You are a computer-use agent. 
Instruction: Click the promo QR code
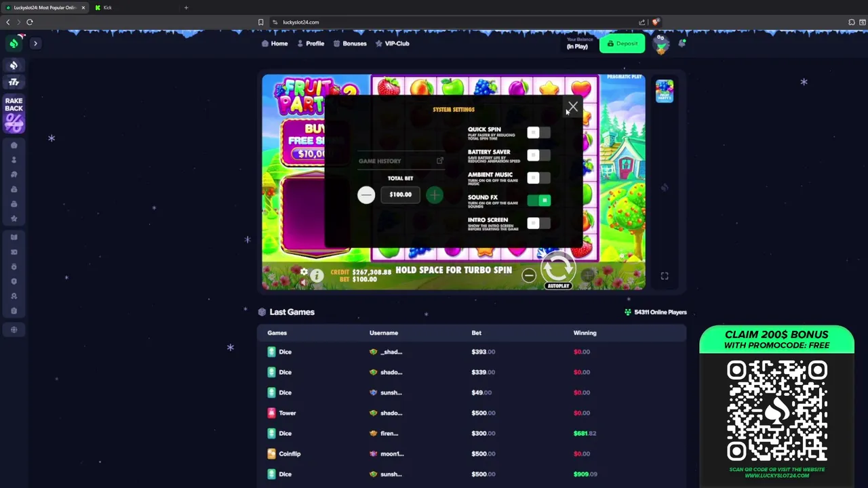point(777,410)
